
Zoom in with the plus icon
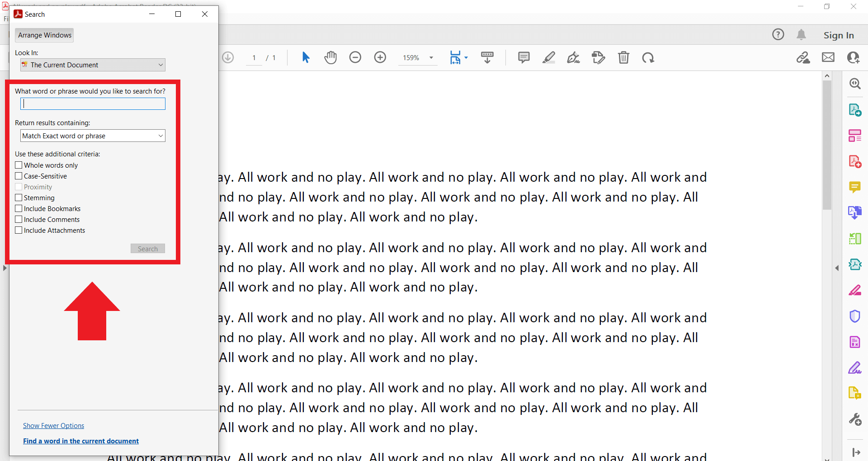point(380,57)
